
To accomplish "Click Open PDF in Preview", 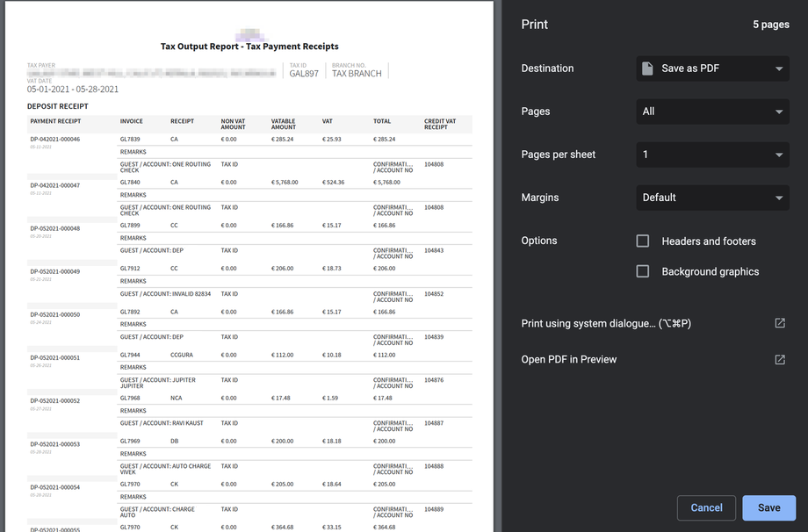I will coord(568,359).
